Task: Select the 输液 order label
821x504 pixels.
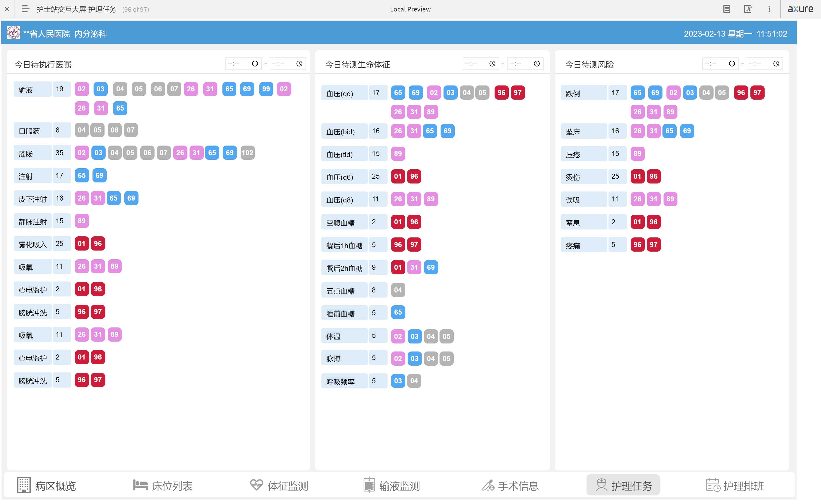Action: click(32, 89)
